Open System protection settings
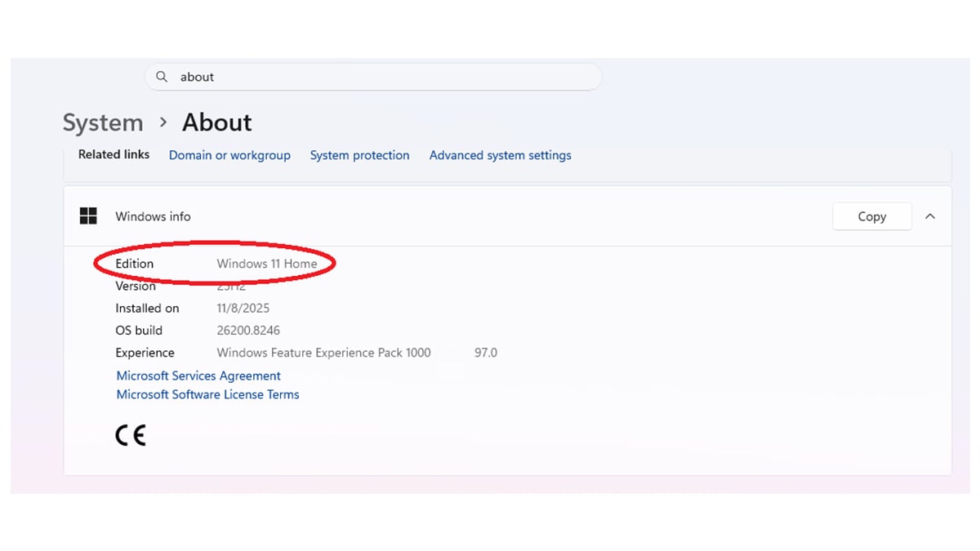The width and height of the screenshot is (980, 551). pos(359,155)
